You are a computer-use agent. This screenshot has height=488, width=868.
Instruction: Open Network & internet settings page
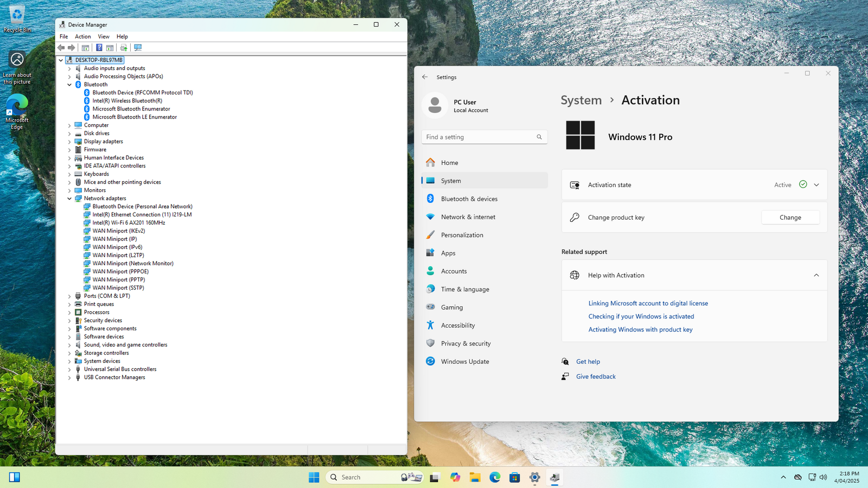(x=484, y=217)
